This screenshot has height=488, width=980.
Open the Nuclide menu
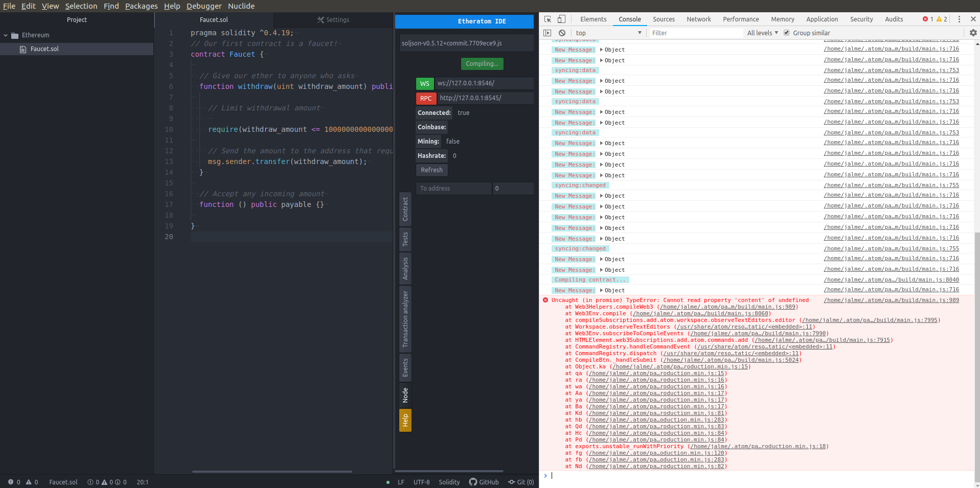(x=241, y=6)
